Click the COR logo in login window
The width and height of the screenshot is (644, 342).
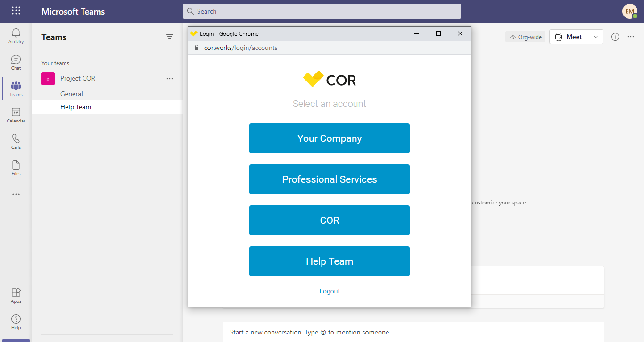click(330, 80)
